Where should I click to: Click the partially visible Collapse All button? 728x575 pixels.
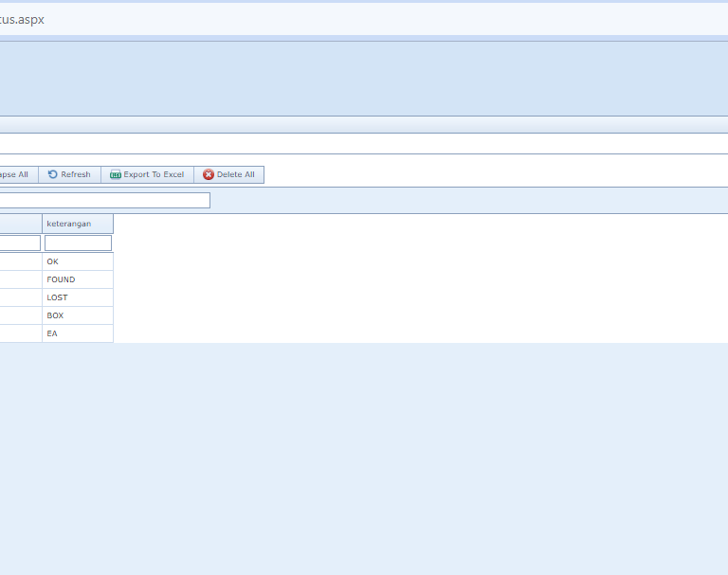click(19, 174)
